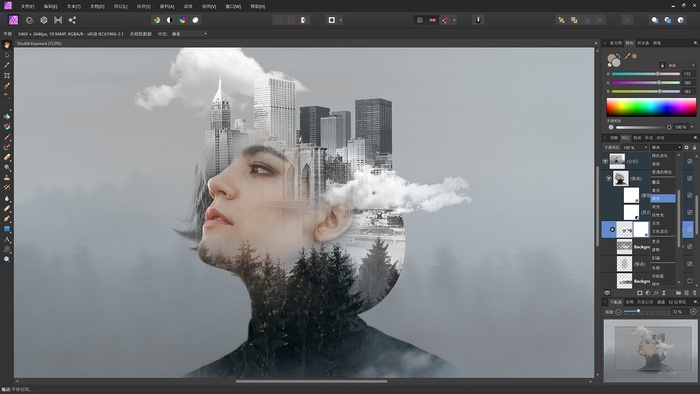This screenshot has width=700, height=394.
Task: Open the Assistant Manager icon
Action: click(478, 20)
